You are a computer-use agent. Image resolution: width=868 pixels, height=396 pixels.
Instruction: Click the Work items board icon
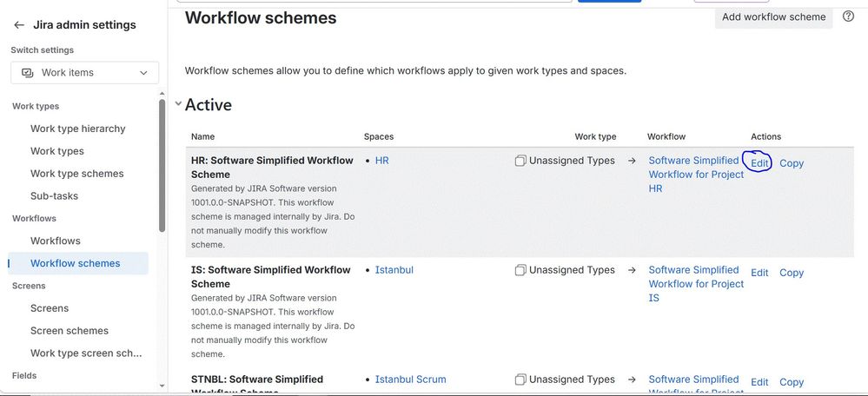click(x=27, y=72)
